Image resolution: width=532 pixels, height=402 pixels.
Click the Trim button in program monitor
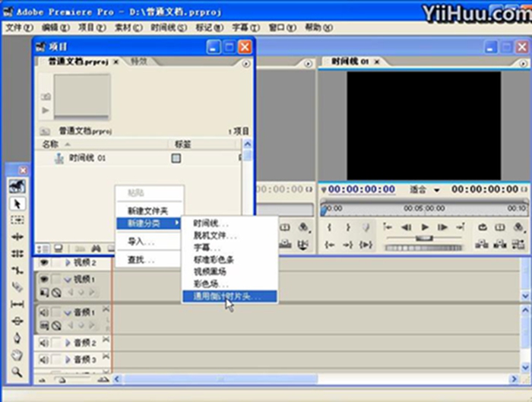[x=518, y=244]
